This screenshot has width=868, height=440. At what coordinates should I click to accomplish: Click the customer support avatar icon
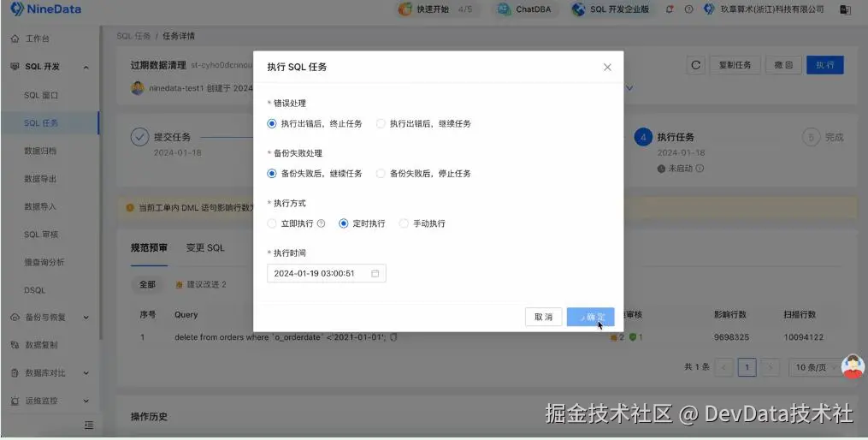point(853,366)
